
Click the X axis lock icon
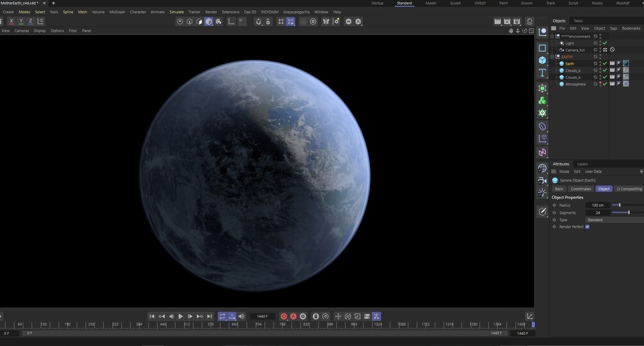click(x=12, y=21)
